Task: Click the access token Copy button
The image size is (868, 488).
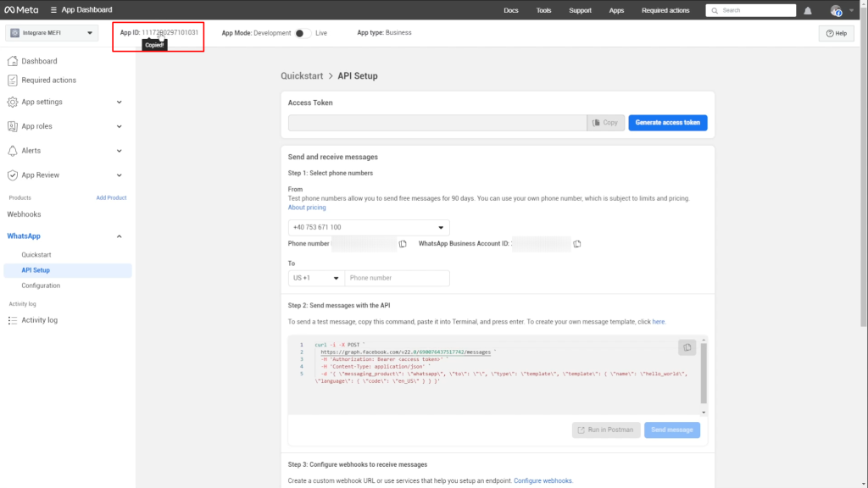Action: (605, 123)
